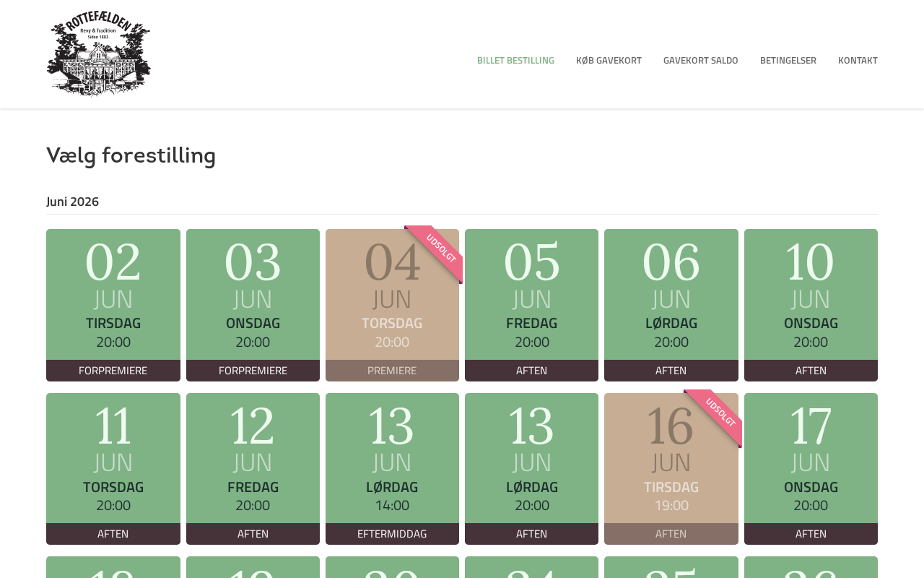Select the 02 Jun Tirsdag forpremiere show

(113, 305)
